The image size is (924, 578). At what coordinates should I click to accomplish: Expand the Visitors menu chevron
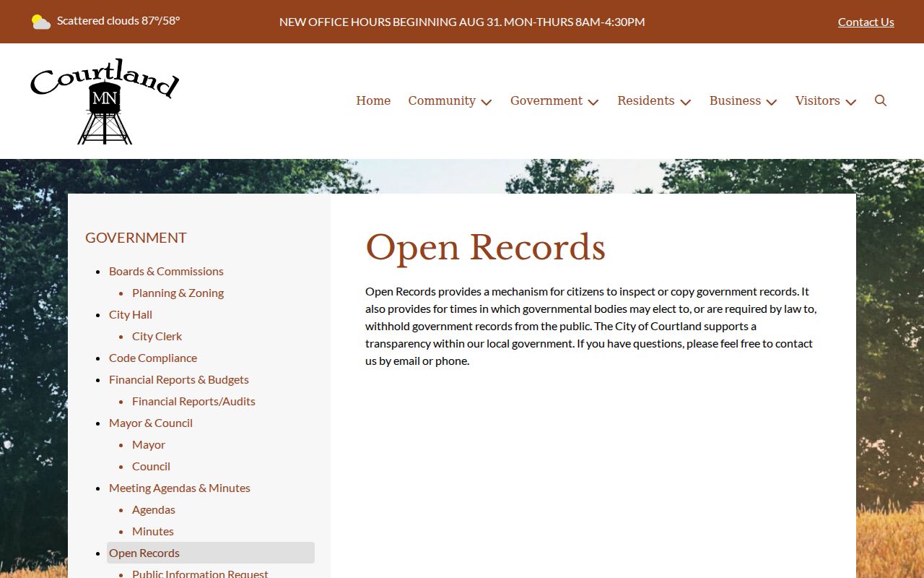click(851, 102)
